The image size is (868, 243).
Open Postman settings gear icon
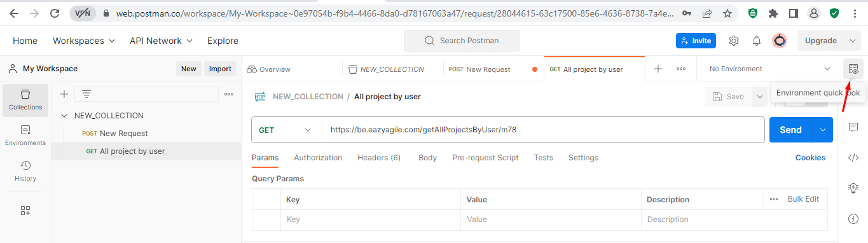tap(733, 41)
